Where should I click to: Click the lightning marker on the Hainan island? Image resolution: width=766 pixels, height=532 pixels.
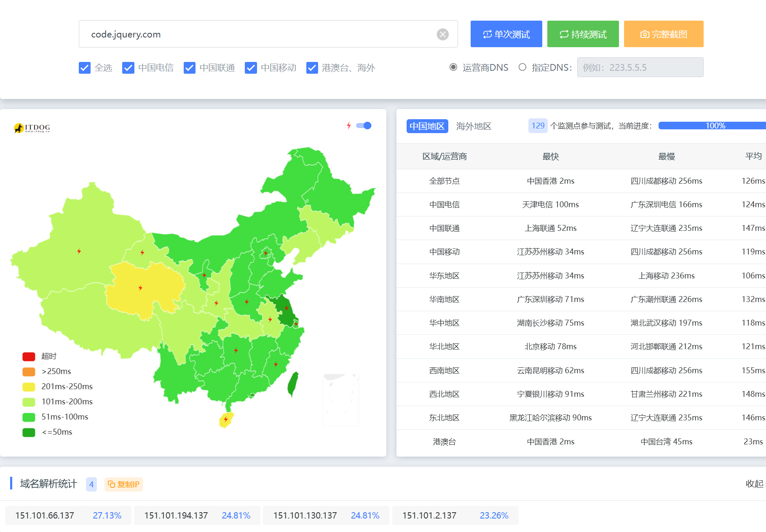coord(226,419)
